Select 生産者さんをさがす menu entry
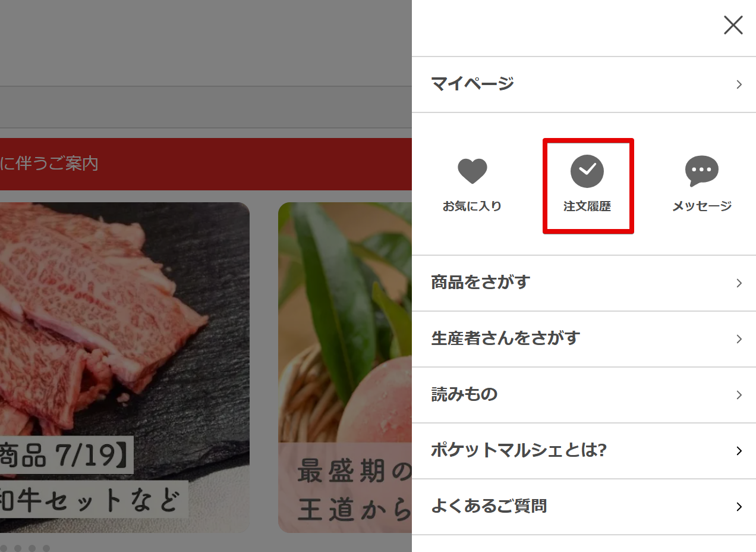756x552 pixels. tap(584, 339)
